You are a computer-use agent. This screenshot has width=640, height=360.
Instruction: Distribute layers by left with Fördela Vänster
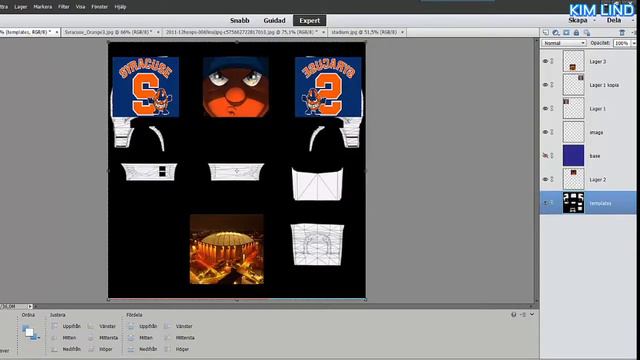(x=179, y=326)
